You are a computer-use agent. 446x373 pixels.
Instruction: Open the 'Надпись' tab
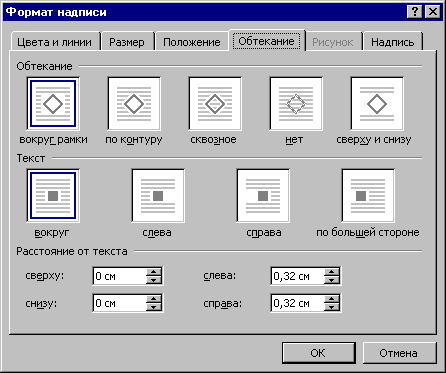tap(393, 42)
